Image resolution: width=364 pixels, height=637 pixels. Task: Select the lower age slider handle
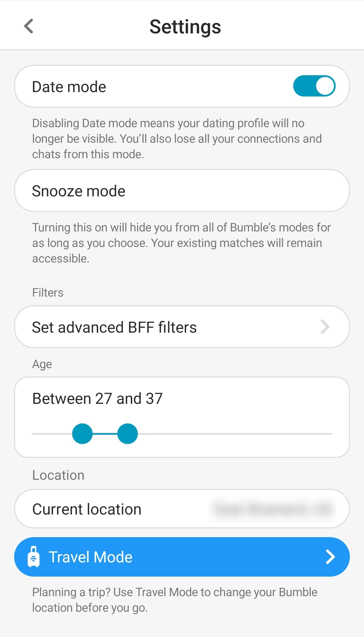point(83,434)
